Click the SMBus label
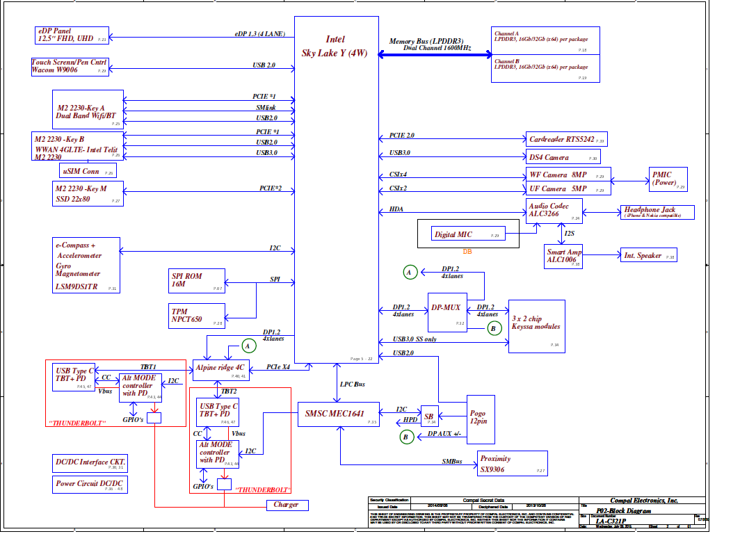The width and height of the screenshot is (756, 534). pos(452,462)
